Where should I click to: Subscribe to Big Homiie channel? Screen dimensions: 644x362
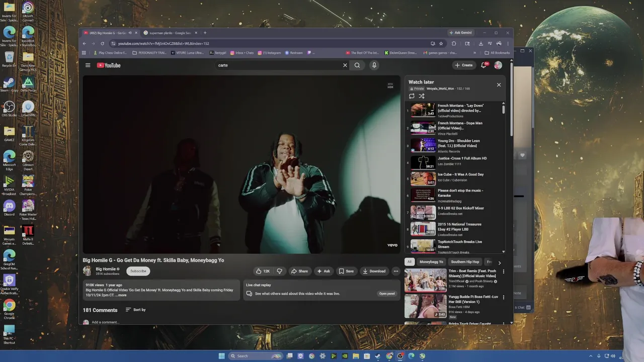click(138, 271)
